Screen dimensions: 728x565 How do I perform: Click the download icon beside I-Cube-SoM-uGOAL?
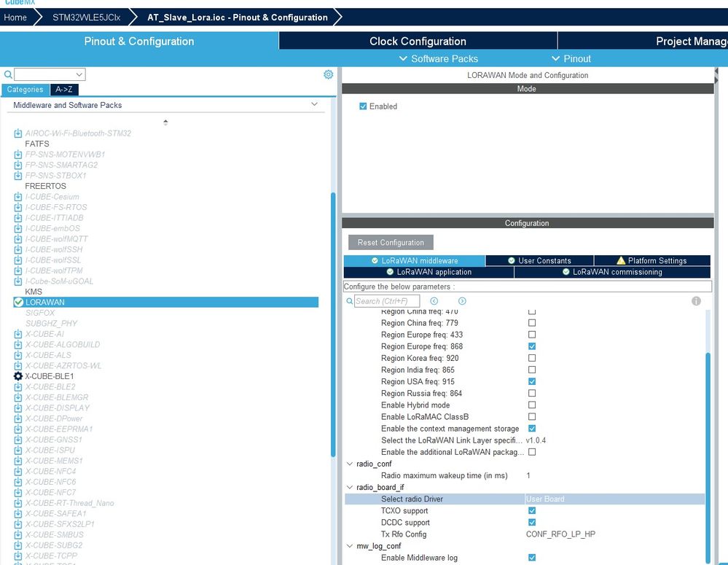[x=17, y=281]
